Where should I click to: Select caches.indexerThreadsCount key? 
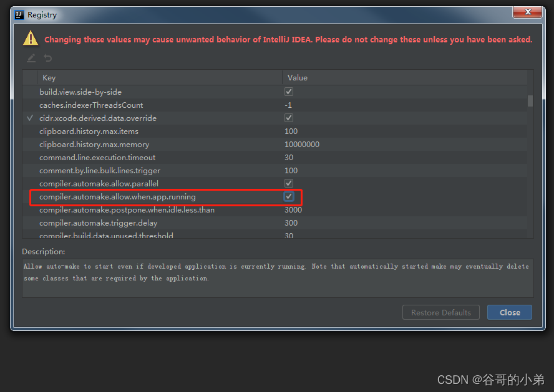coord(91,105)
